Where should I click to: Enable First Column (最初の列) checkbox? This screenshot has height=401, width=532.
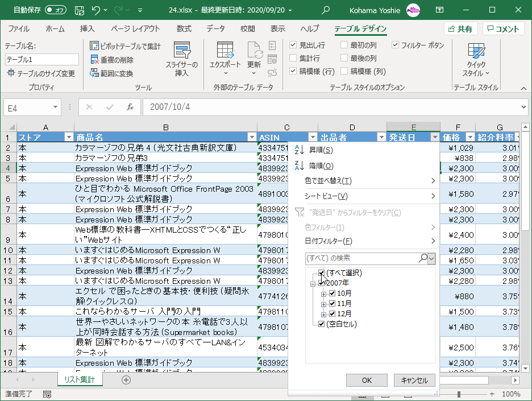click(x=344, y=44)
